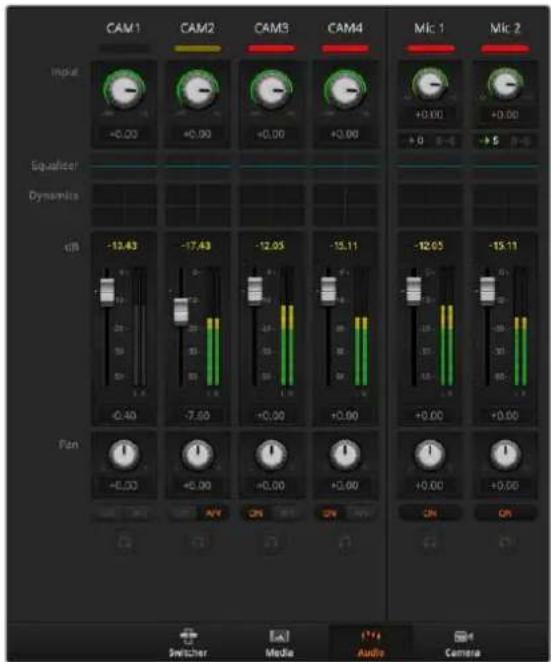Open the CAM4 dynamics display
The image size is (551, 662).
click(345, 204)
